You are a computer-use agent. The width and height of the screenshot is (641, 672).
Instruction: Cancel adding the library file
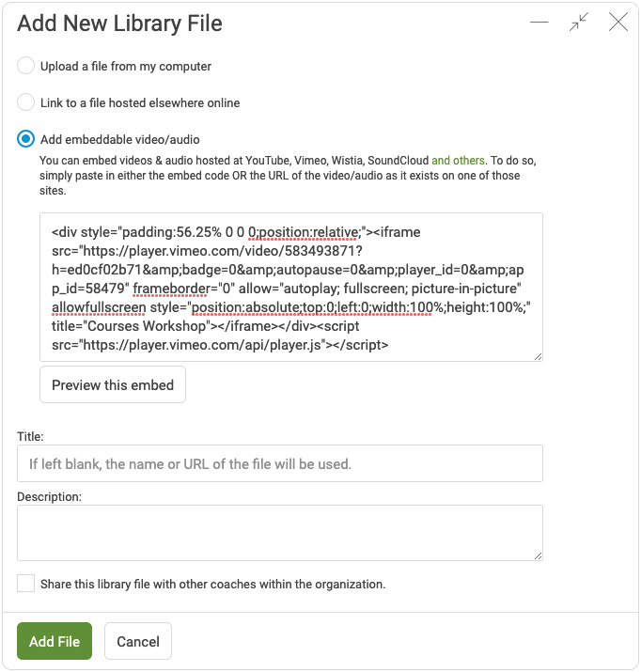[x=138, y=641]
